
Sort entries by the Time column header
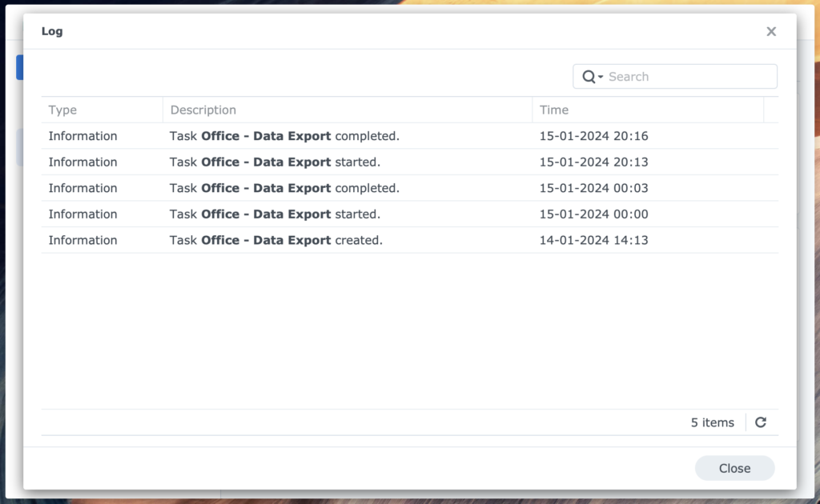555,110
